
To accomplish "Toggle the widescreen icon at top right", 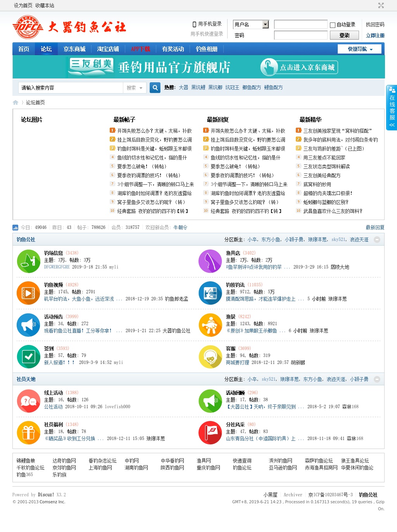I will tap(381, 5).
